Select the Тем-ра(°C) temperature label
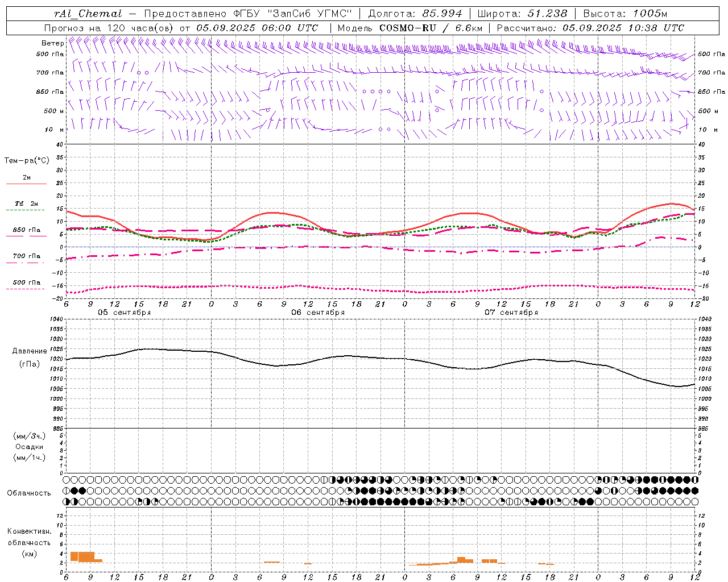 click(x=27, y=161)
